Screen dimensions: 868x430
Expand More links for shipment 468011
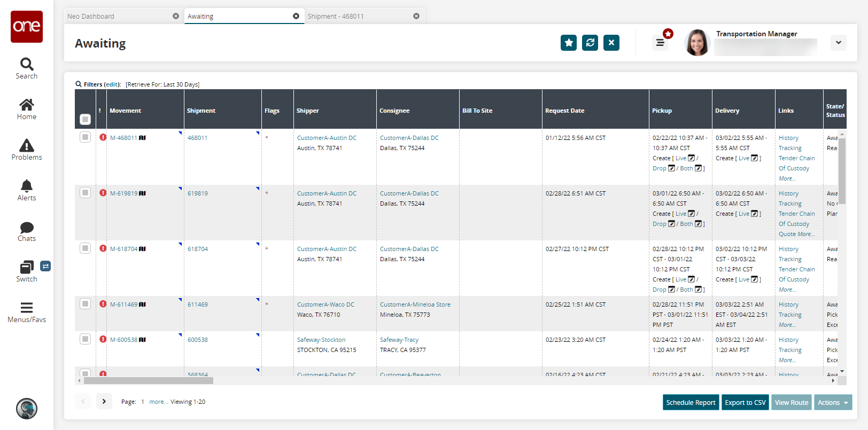(787, 178)
